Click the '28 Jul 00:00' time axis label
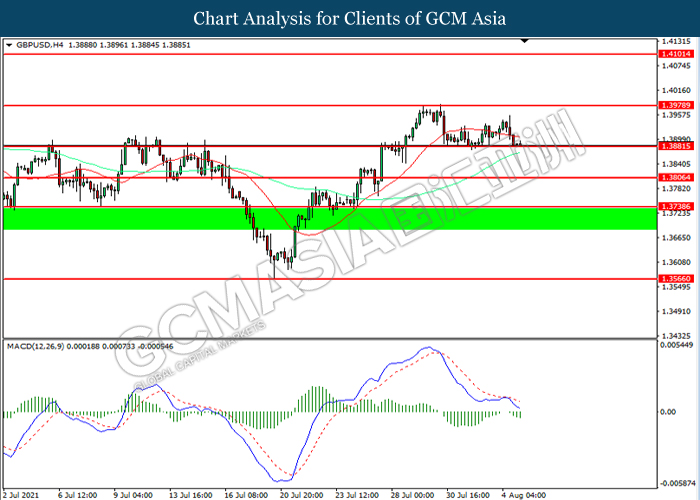Screen dimensions: 700x500 click(x=412, y=495)
